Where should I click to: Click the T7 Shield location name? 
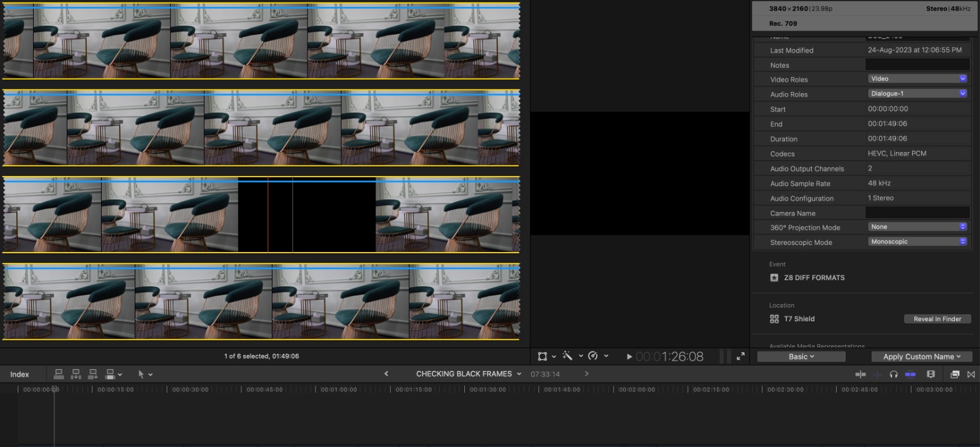point(799,319)
